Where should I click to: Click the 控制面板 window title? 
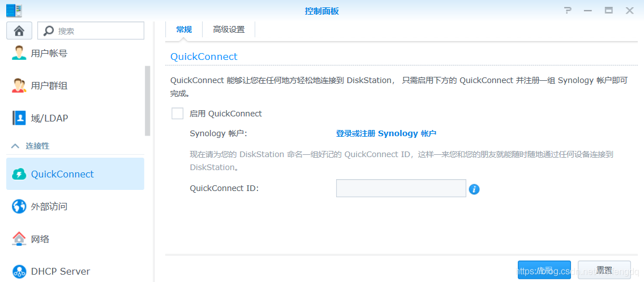(x=321, y=11)
